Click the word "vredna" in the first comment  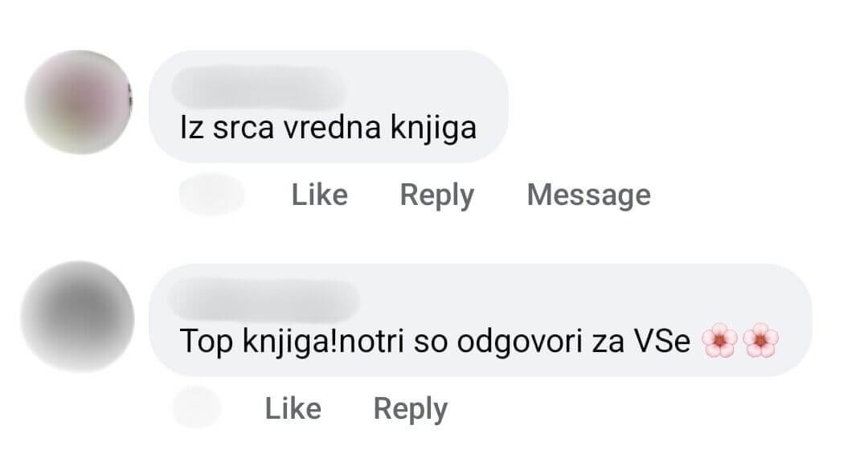coord(332,128)
